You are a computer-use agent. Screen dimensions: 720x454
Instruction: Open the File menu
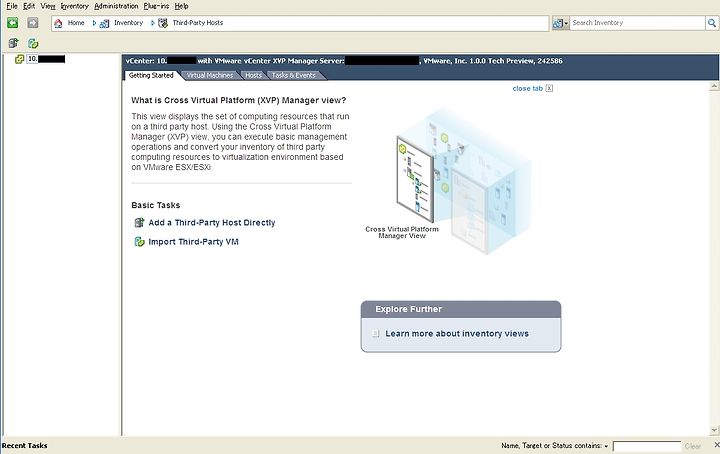[x=11, y=6]
